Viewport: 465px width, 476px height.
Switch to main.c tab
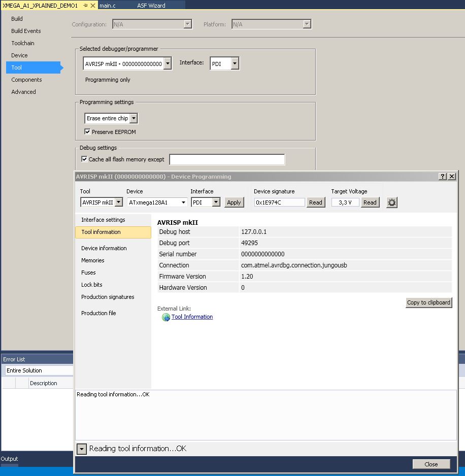pyautogui.click(x=108, y=6)
